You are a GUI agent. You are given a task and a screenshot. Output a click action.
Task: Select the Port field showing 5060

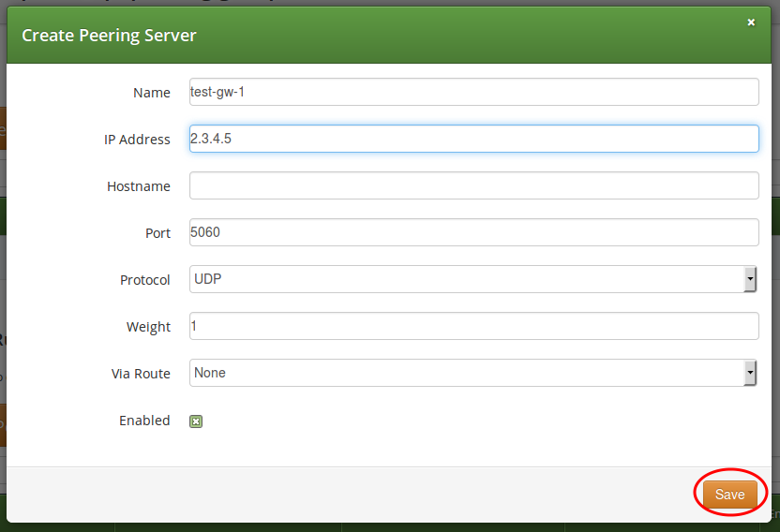[473, 232]
